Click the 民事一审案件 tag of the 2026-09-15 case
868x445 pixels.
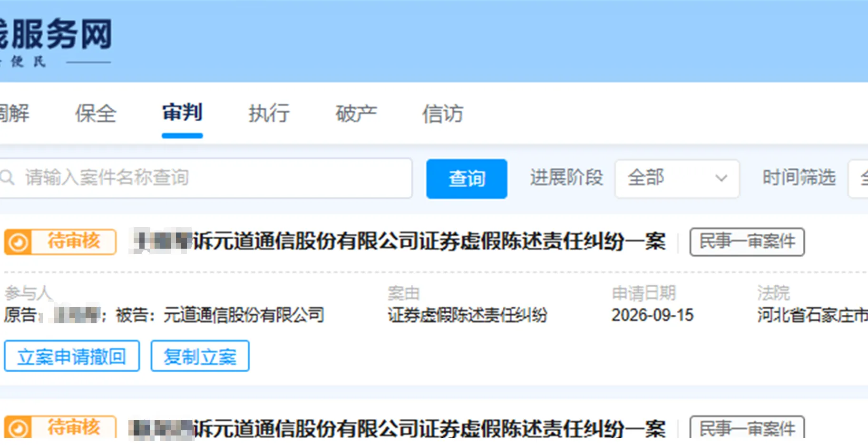[x=747, y=242]
